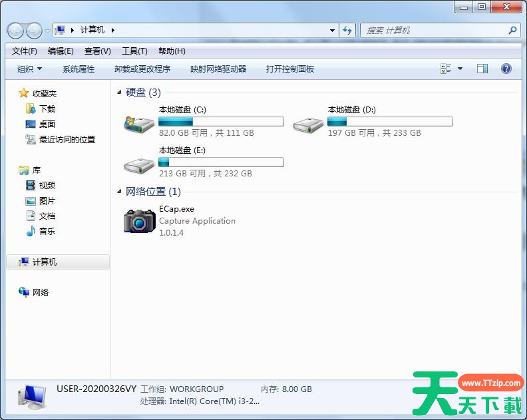The image size is (527, 420).
Task: Click the computer icon in details pane
Action: point(32,397)
